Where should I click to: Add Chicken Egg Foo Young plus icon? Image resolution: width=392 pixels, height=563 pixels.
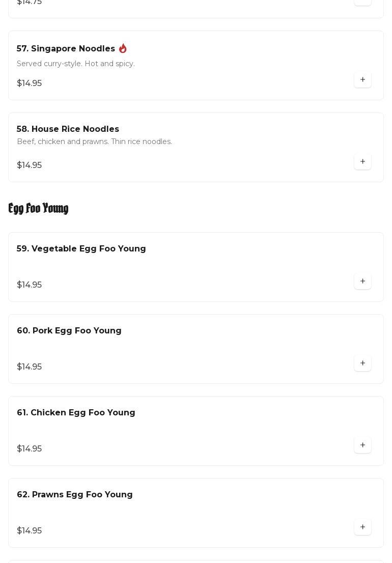pyautogui.click(x=362, y=445)
